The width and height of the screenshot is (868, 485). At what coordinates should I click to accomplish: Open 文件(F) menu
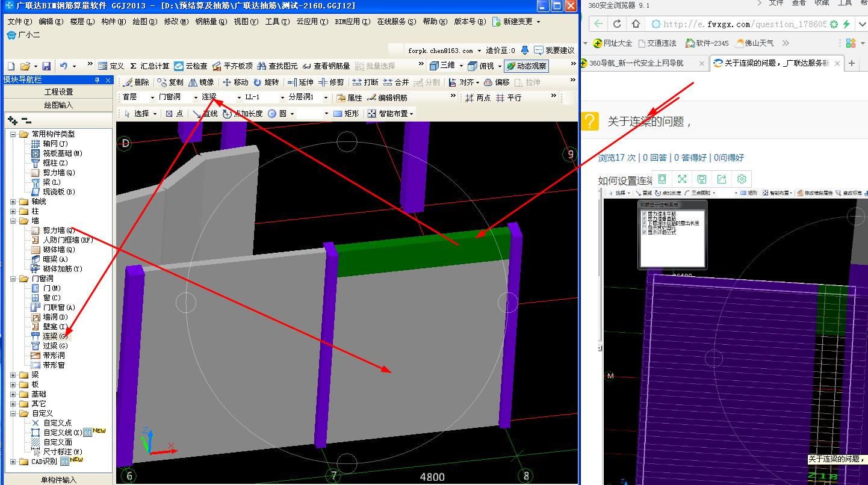click(x=20, y=22)
